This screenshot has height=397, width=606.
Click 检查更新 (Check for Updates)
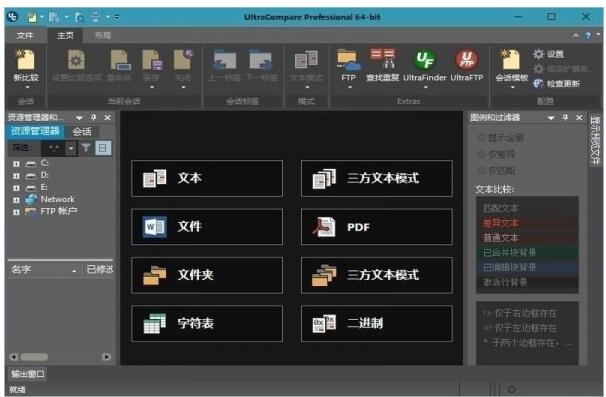tap(557, 83)
